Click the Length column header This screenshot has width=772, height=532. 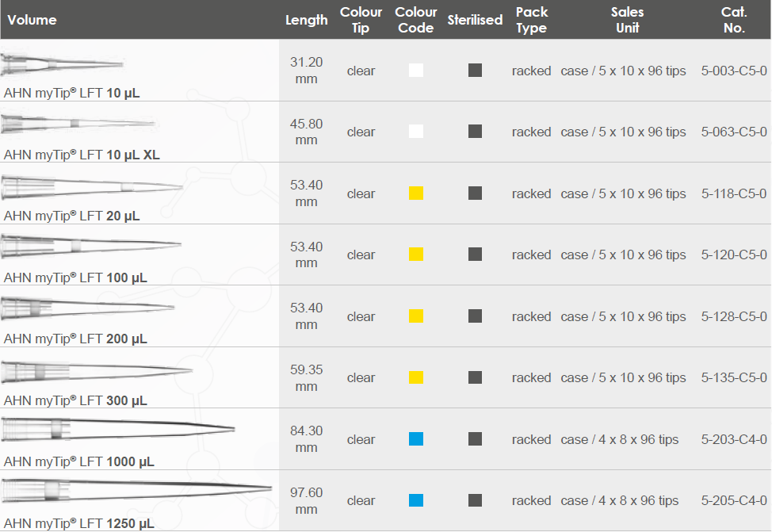306,20
